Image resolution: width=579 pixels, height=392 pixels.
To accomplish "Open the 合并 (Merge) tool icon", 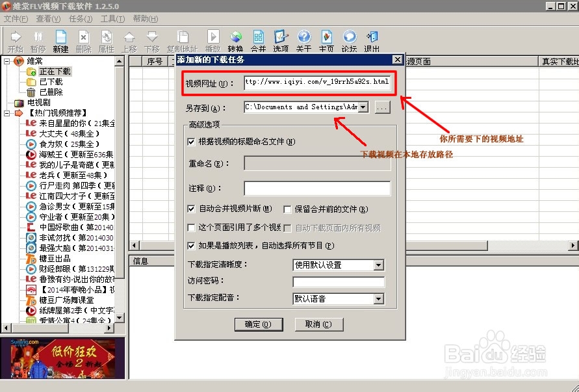I will coord(258,40).
